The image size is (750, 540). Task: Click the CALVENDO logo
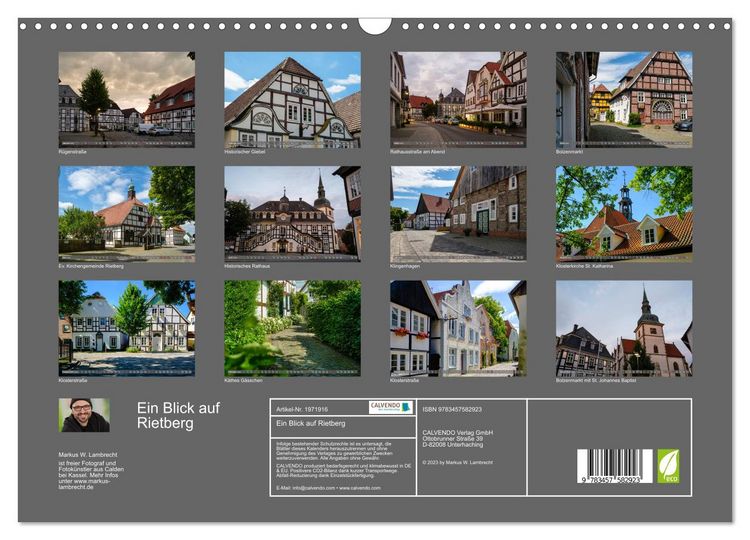click(391, 408)
